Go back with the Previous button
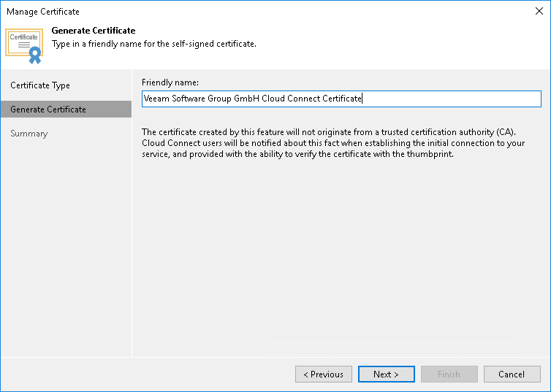Image resolution: width=551 pixels, height=392 pixels. (323, 374)
